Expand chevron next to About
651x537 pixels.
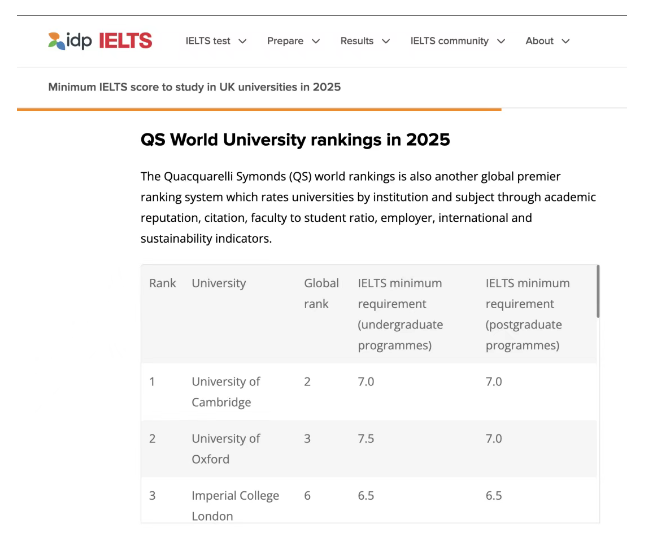tap(565, 41)
